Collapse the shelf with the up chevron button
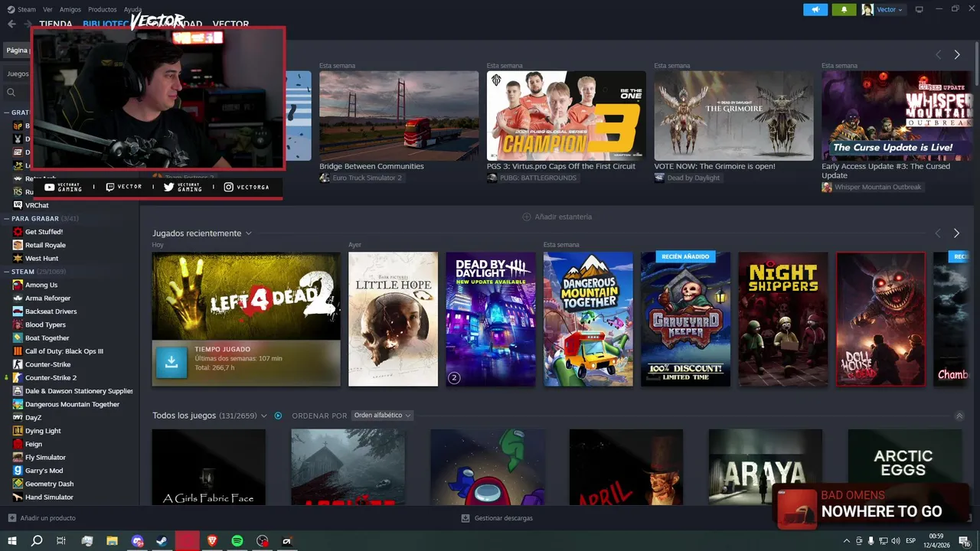980x551 pixels. 959,416
